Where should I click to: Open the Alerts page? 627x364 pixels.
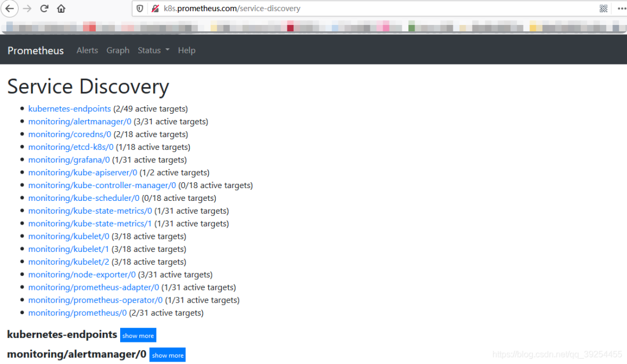pos(87,51)
